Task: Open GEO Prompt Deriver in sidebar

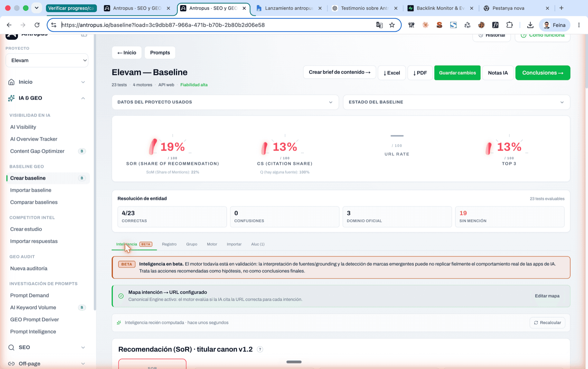Action: click(35, 320)
